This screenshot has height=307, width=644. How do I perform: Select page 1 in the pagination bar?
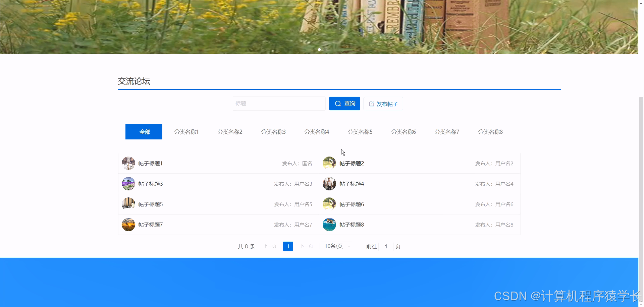tap(288, 246)
